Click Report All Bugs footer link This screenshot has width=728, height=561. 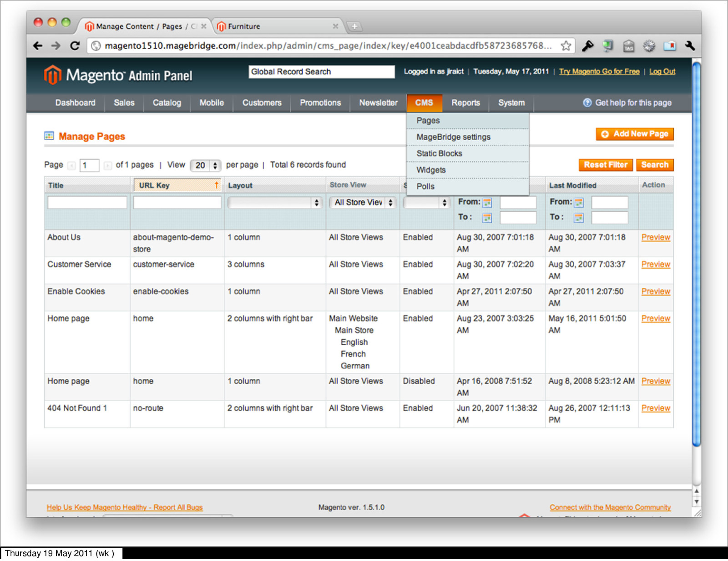125,507
